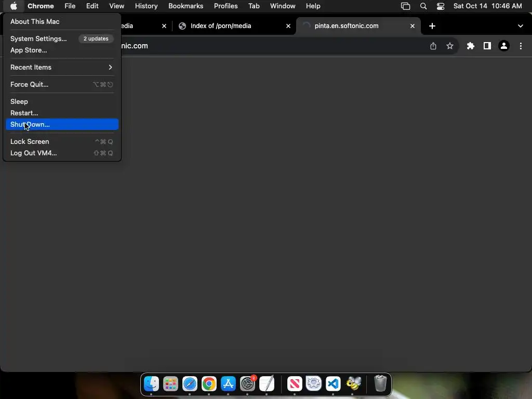Choose Log Out VM4 menu item

coord(62,153)
